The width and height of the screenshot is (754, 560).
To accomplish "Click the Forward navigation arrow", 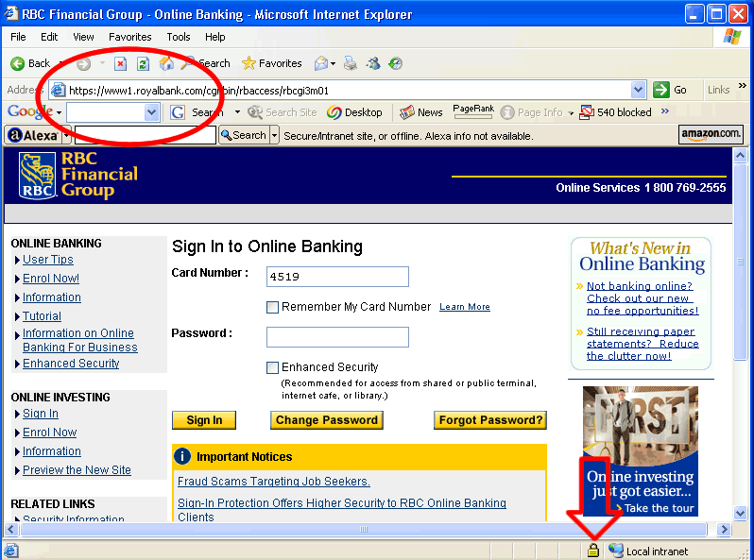I will [84, 63].
